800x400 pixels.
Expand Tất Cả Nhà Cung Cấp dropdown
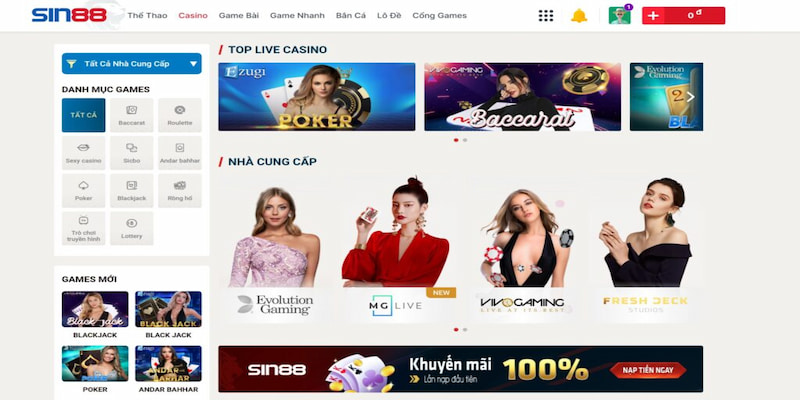(x=132, y=64)
